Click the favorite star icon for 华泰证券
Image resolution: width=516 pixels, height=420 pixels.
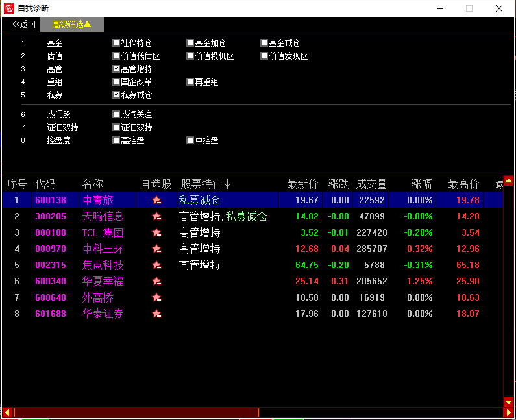pos(156,314)
